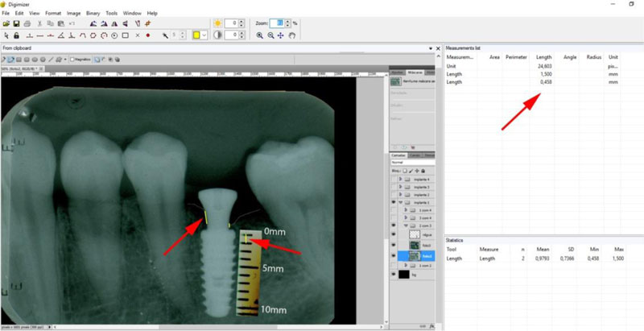Screen dimensions: 644x331
Task: Click the Mean column header in Statistics
Action: [x=543, y=250]
